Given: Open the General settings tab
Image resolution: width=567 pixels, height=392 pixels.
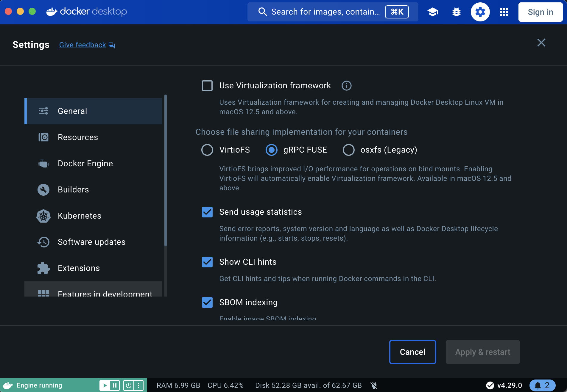Looking at the screenshot, I should click(x=93, y=111).
